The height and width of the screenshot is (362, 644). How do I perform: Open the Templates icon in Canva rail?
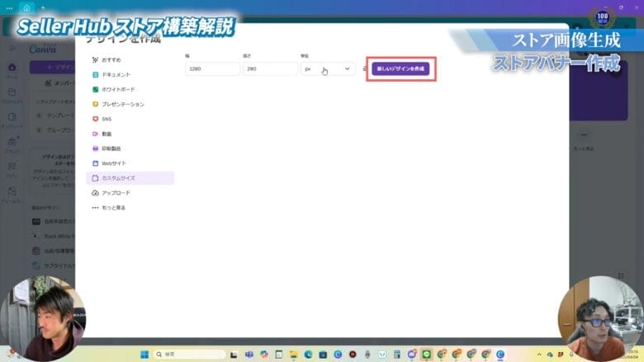coord(12,117)
